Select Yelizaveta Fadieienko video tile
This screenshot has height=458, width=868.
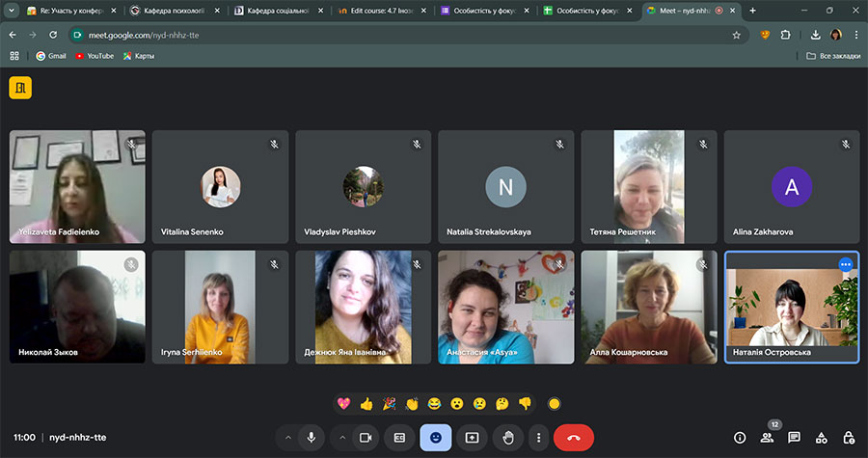(x=77, y=187)
